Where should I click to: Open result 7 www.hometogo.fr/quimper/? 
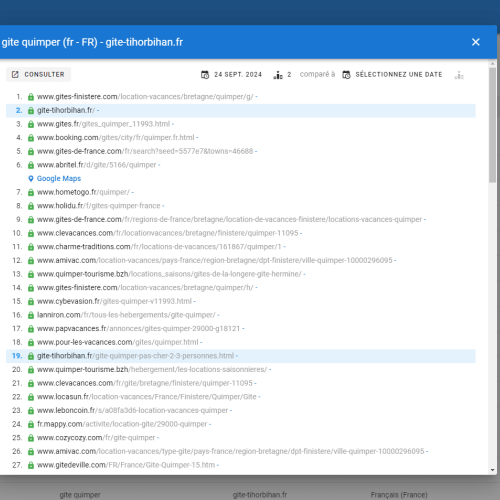coord(83,192)
